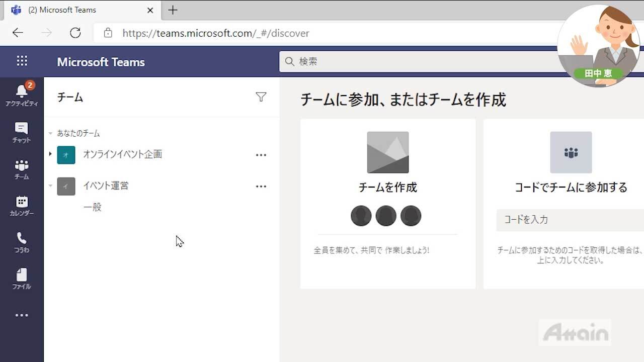
Task: Open a new browser tab
Action: pos(173,10)
